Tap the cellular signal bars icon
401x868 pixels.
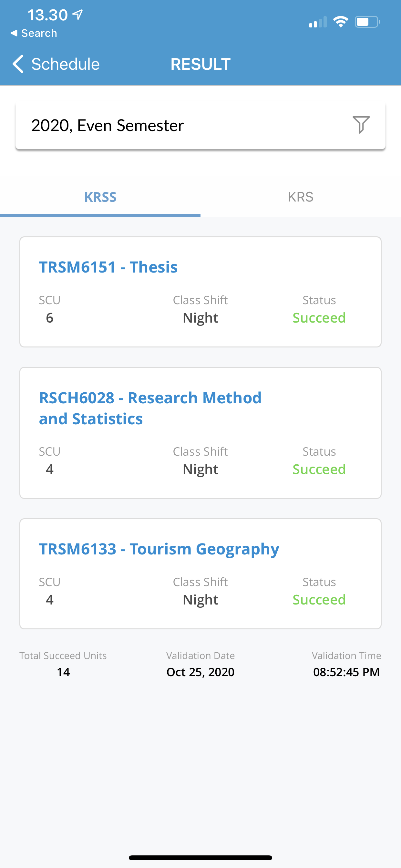(x=317, y=22)
